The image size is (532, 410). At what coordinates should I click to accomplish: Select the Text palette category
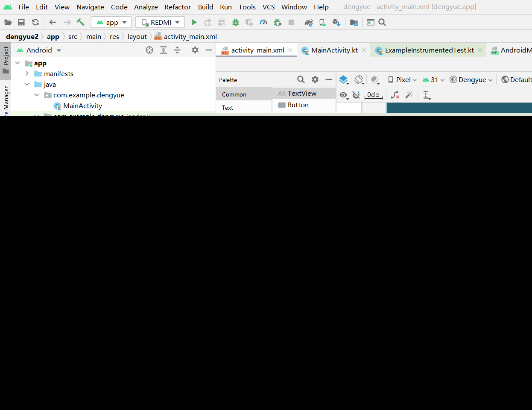244,108
